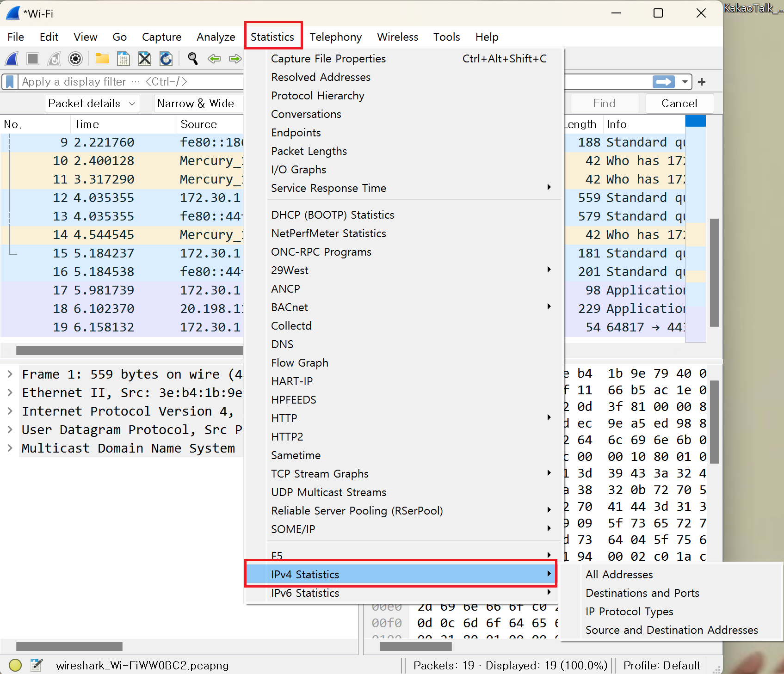Viewport: 784px width, 674px height.
Task: Open the Analyze menu
Action: coord(216,37)
